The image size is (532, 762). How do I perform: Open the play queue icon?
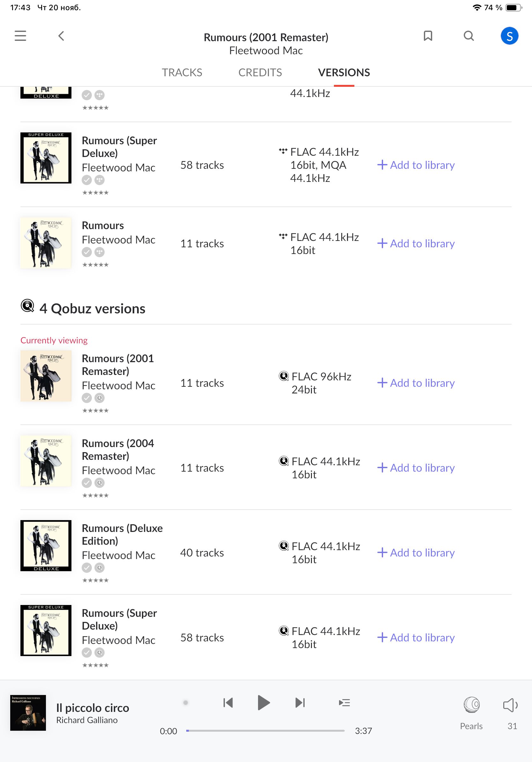[344, 702]
